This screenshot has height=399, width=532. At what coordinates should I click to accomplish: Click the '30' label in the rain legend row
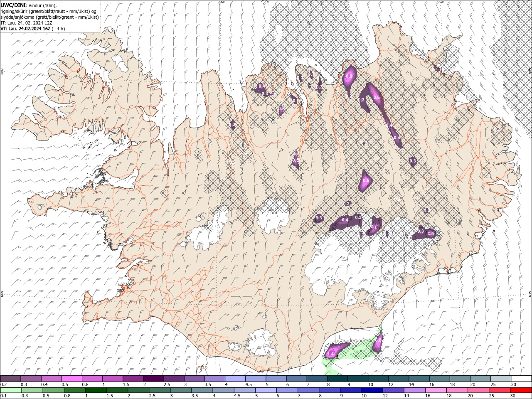(x=512, y=396)
